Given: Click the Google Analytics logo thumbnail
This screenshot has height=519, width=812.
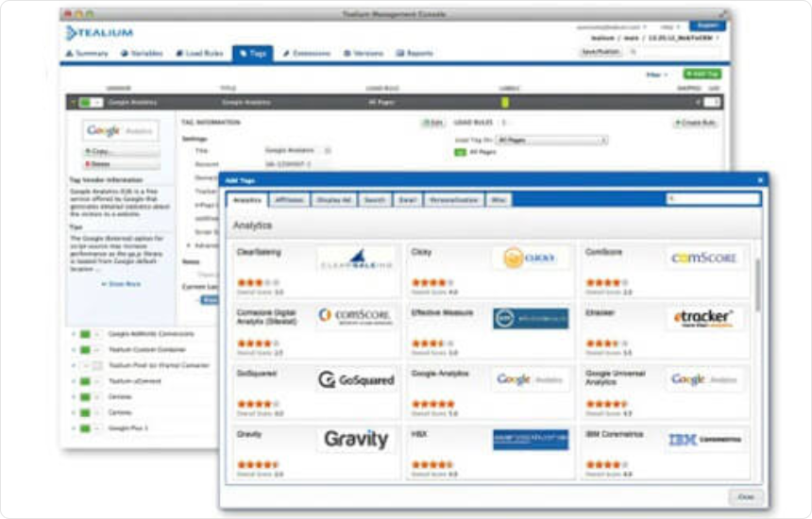Looking at the screenshot, I should tap(120, 131).
